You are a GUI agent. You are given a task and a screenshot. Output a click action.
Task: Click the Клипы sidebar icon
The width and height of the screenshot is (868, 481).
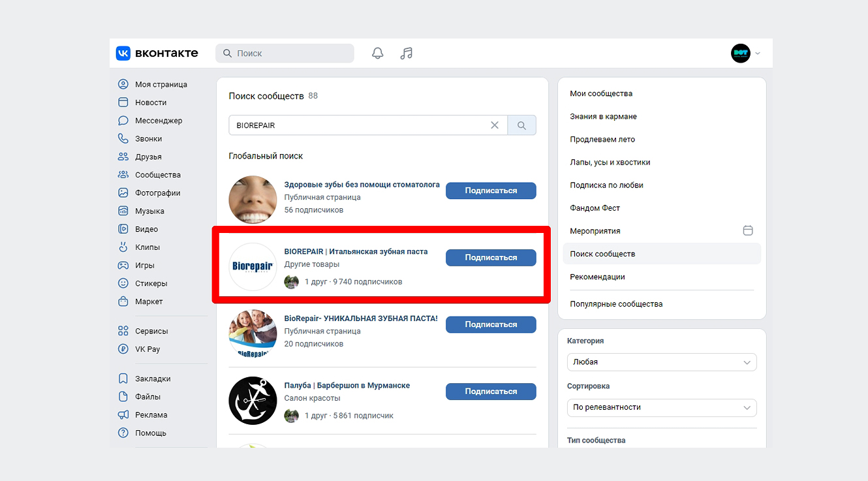click(123, 247)
